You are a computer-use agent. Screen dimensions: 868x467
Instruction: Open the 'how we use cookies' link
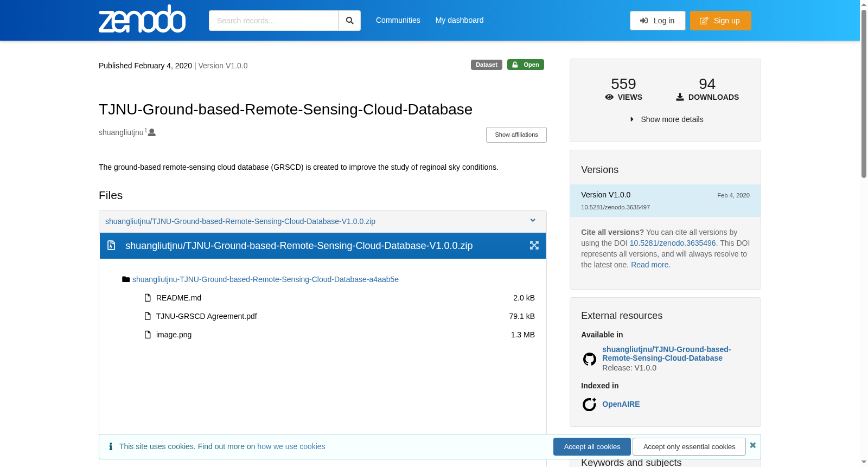click(291, 446)
